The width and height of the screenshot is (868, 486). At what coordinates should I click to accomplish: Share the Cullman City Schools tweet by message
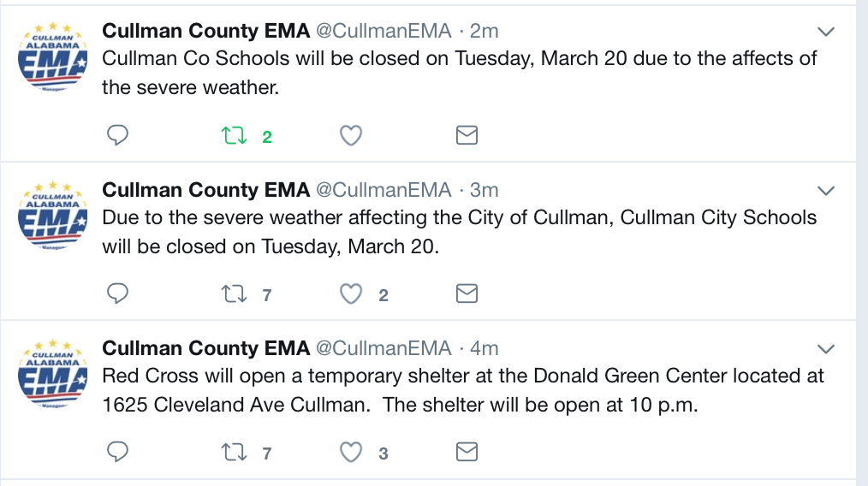pos(467,293)
